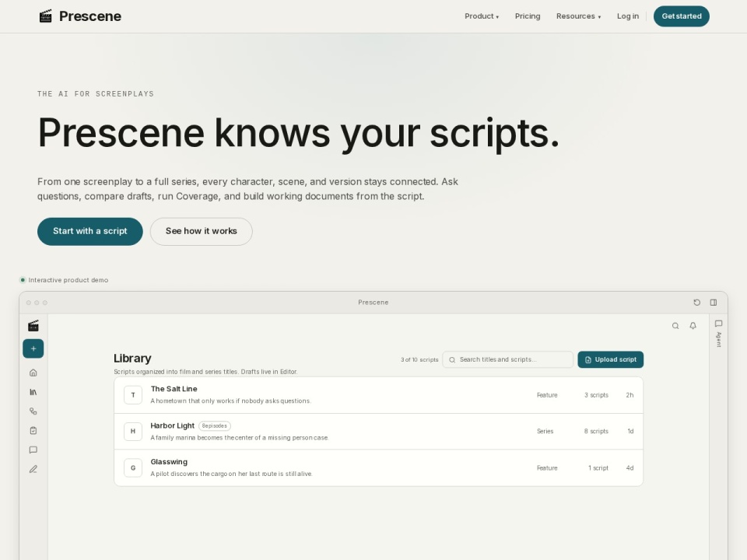Image resolution: width=747 pixels, height=560 pixels.
Task: Click the Upload script button
Action: coord(610,359)
